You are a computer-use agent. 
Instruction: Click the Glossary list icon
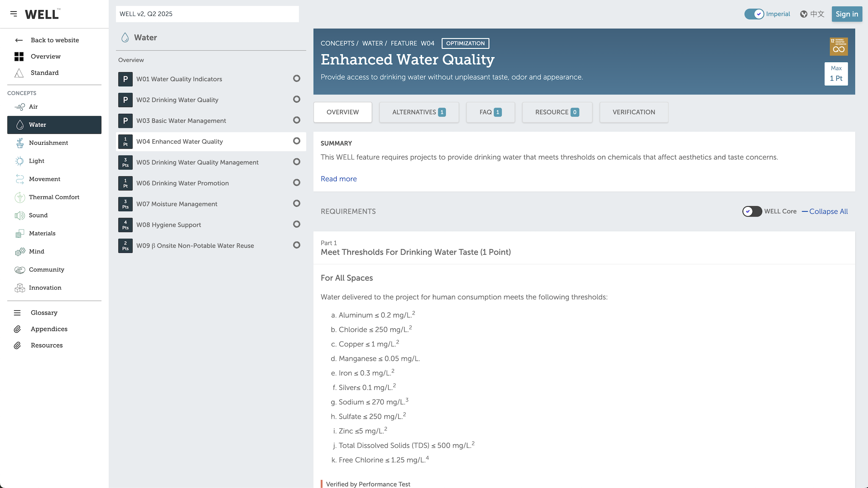(x=17, y=313)
